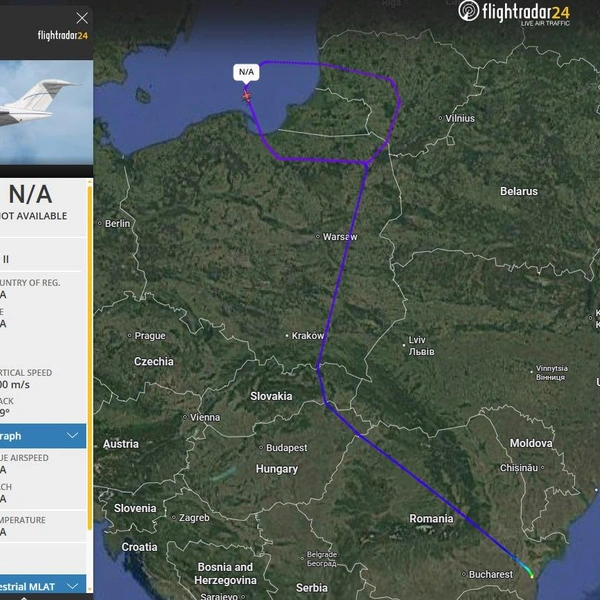600x600 pixels.
Task: Click the N/A callsign label bubble
Action: tap(246, 72)
